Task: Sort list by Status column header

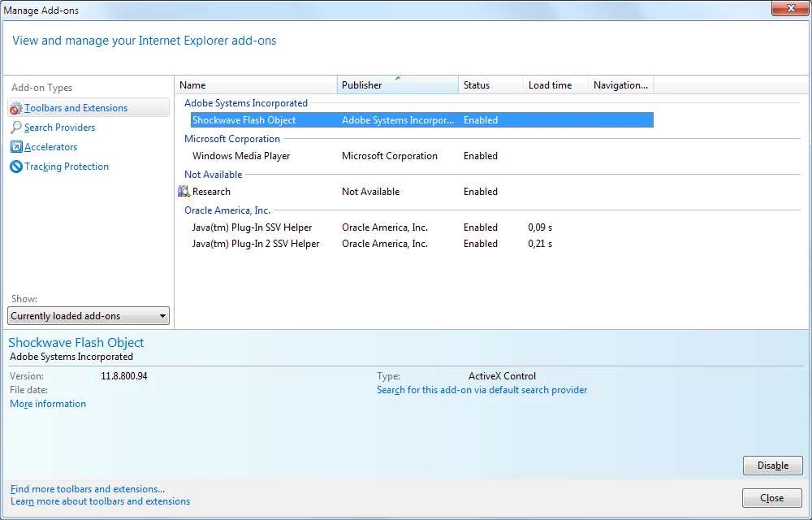Action: coord(490,85)
